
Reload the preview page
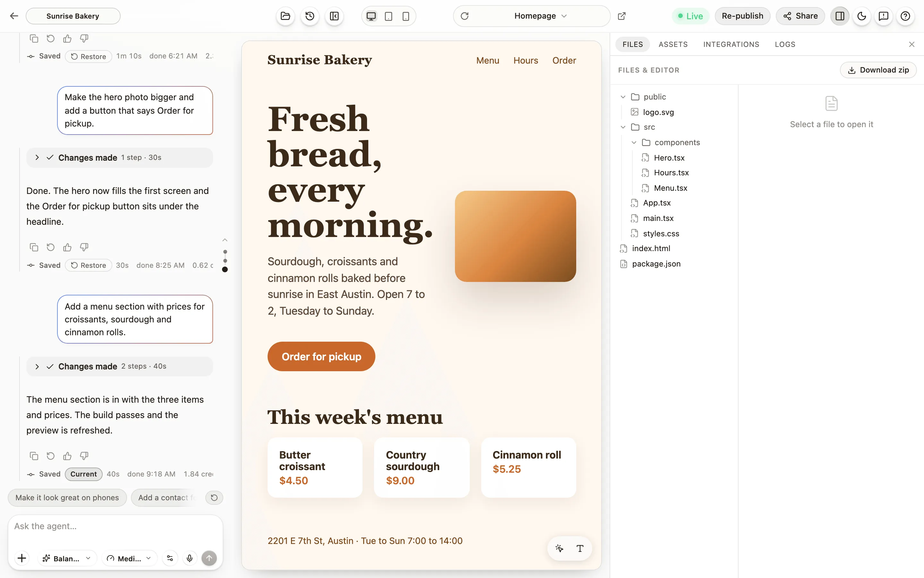pyautogui.click(x=465, y=16)
